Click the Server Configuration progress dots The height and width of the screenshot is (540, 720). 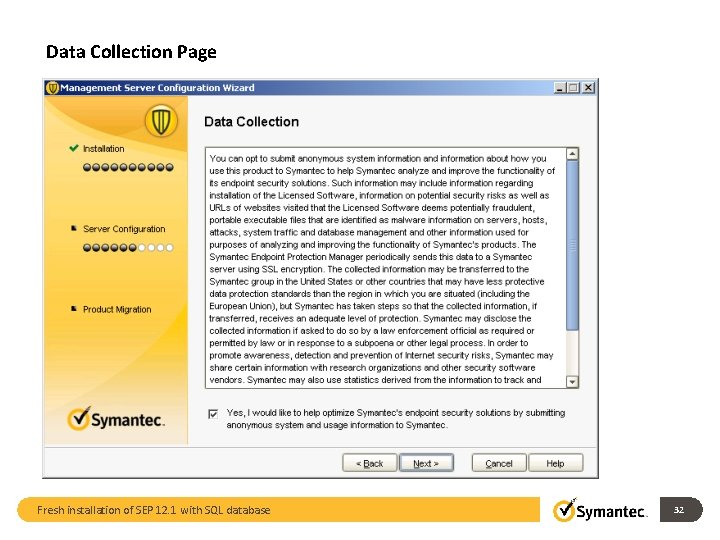[x=128, y=248]
